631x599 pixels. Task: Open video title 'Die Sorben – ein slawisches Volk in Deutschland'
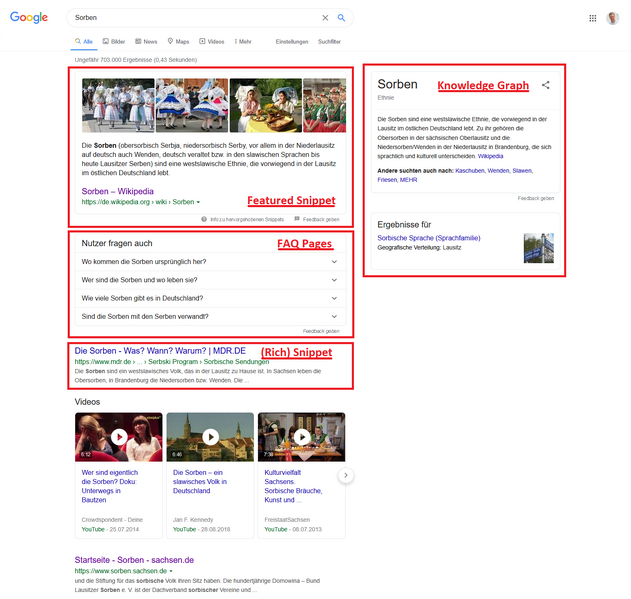pos(200,481)
